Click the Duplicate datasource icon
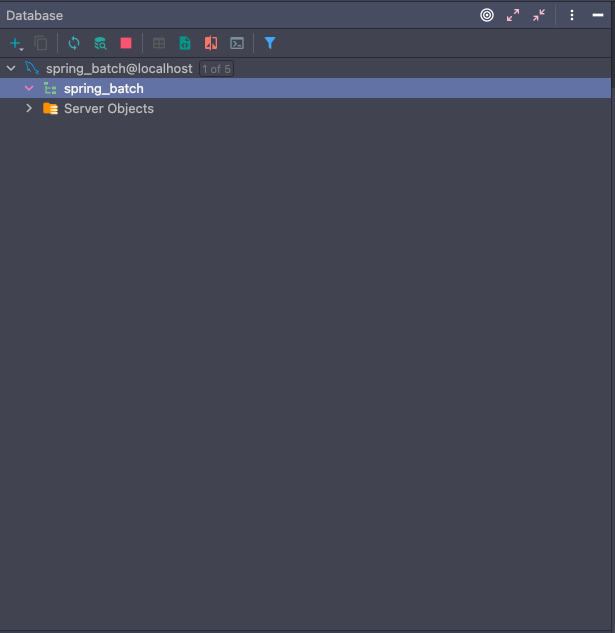Screen dimensions: 615x633 (41, 43)
